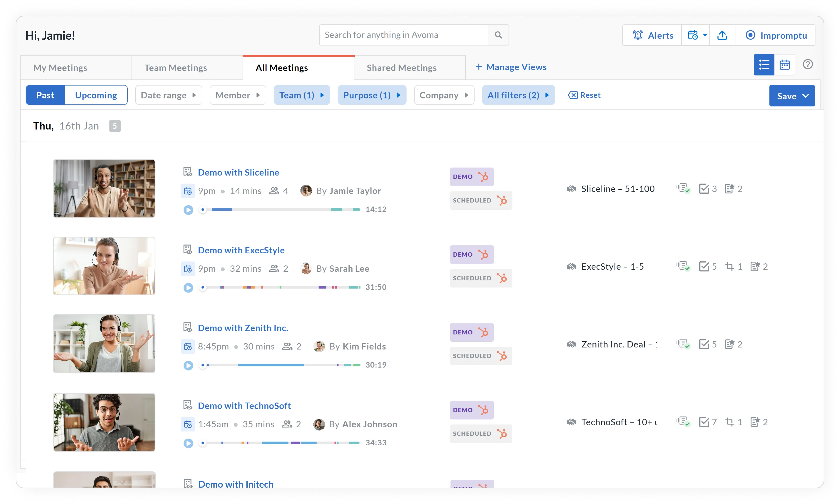Click the HubSpot icon on TechnoSoft's DEMO tag

[x=483, y=410]
